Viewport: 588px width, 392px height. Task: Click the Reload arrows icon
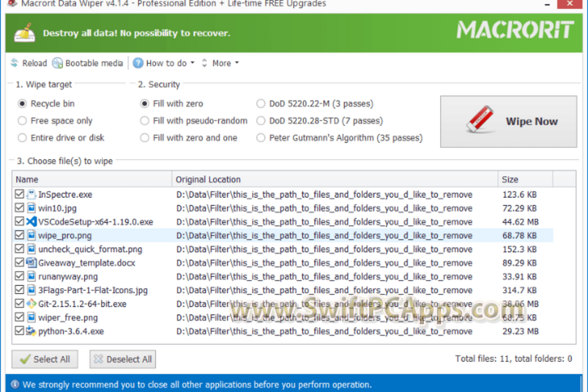click(x=14, y=63)
